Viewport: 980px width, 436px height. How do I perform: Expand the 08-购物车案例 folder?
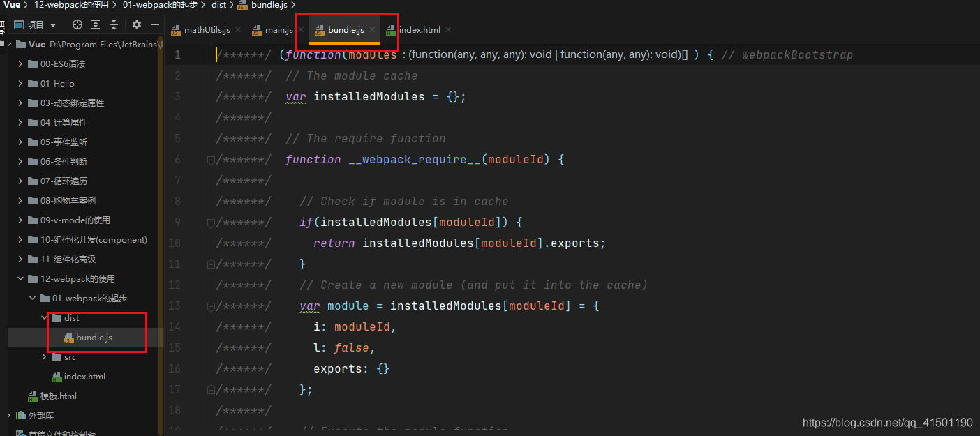[20, 200]
